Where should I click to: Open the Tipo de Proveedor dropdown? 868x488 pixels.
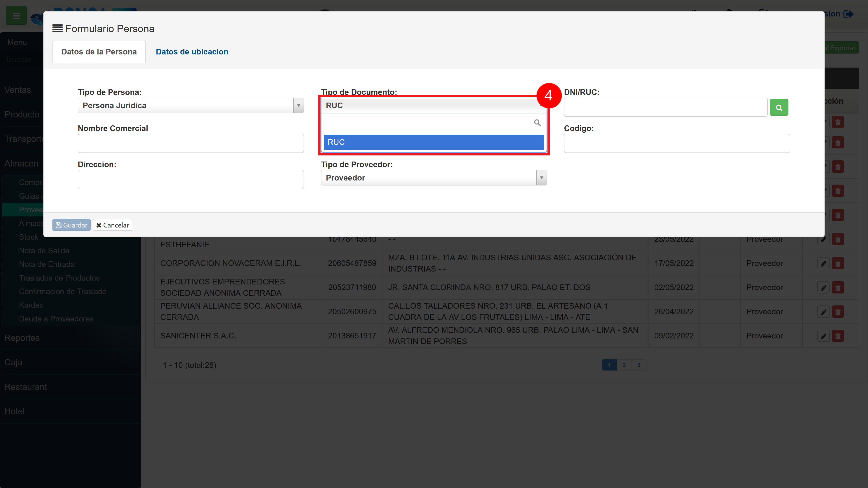[x=434, y=178]
